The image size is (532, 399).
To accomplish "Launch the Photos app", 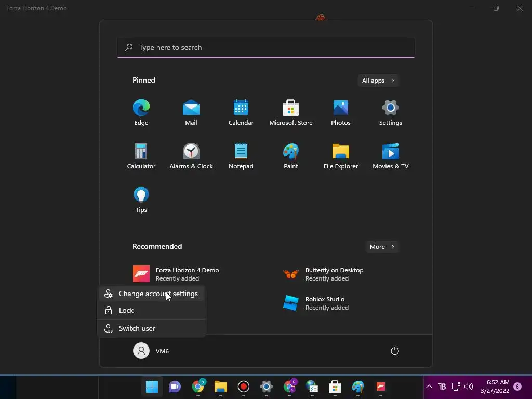I will pyautogui.click(x=341, y=112).
